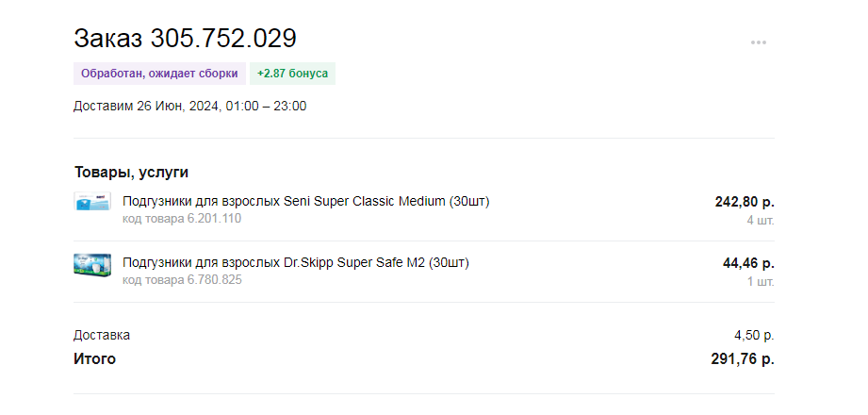The image size is (868, 415).
Task: Click the '+2.87 бонуса' bonus badge
Action: click(292, 74)
